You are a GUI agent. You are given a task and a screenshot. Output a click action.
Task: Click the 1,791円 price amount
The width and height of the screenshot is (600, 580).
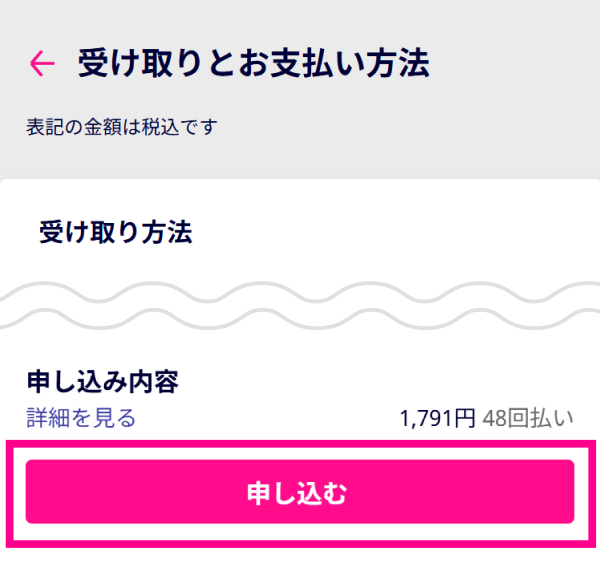point(437,418)
